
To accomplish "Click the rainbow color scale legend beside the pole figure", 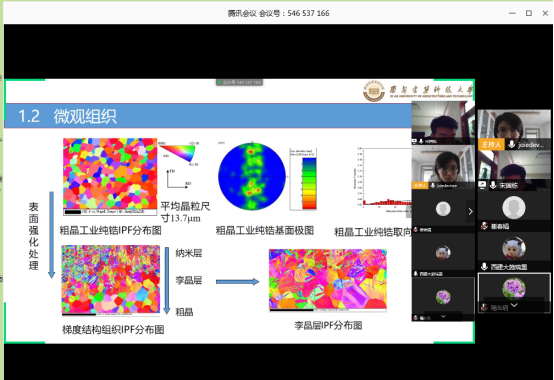I will click(308, 183).
